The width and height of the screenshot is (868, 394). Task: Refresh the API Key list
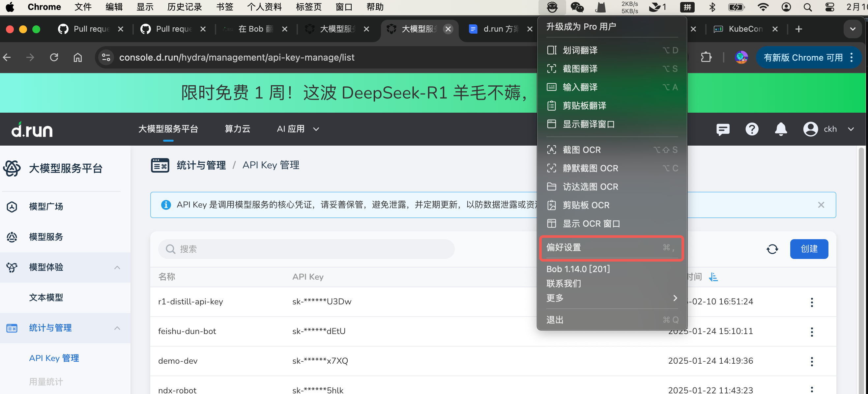(x=772, y=249)
